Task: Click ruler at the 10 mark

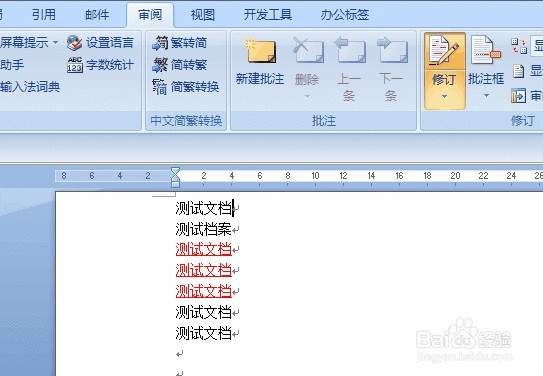Action: 315,176
